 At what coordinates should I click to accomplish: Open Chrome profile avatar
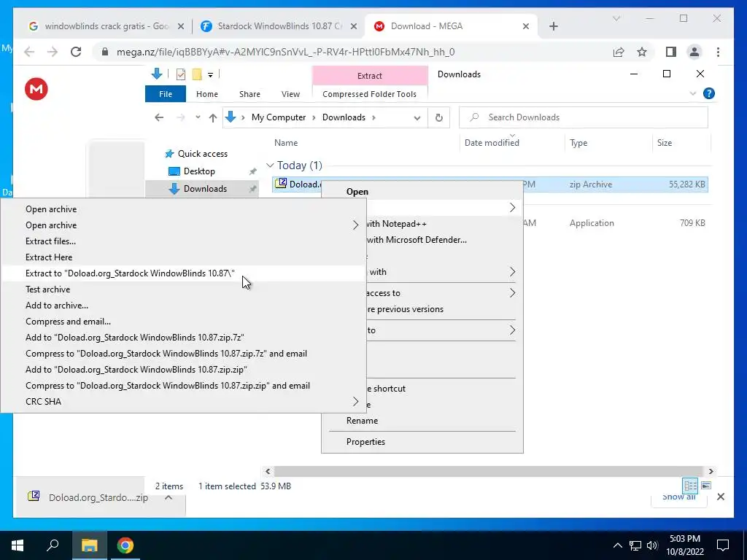[694, 52]
